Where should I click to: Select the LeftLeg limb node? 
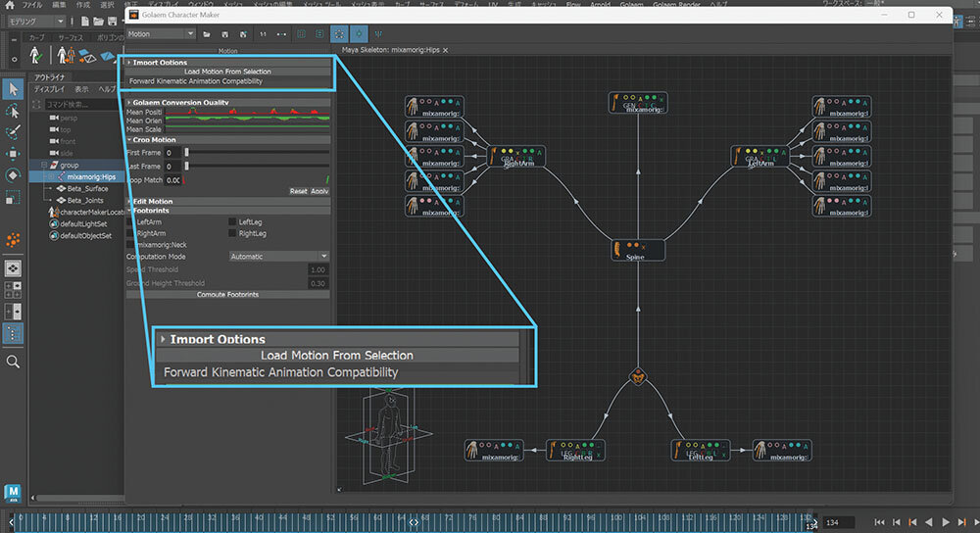click(700, 451)
